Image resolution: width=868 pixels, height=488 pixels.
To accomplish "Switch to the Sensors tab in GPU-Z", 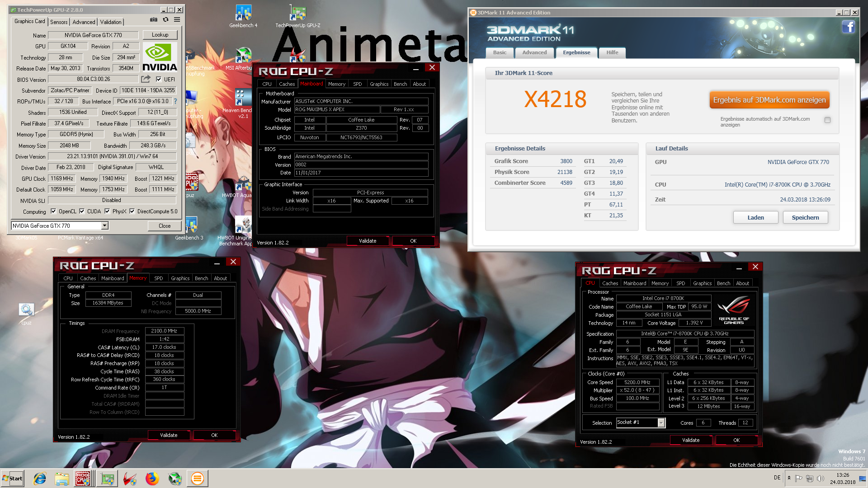I will coord(59,22).
